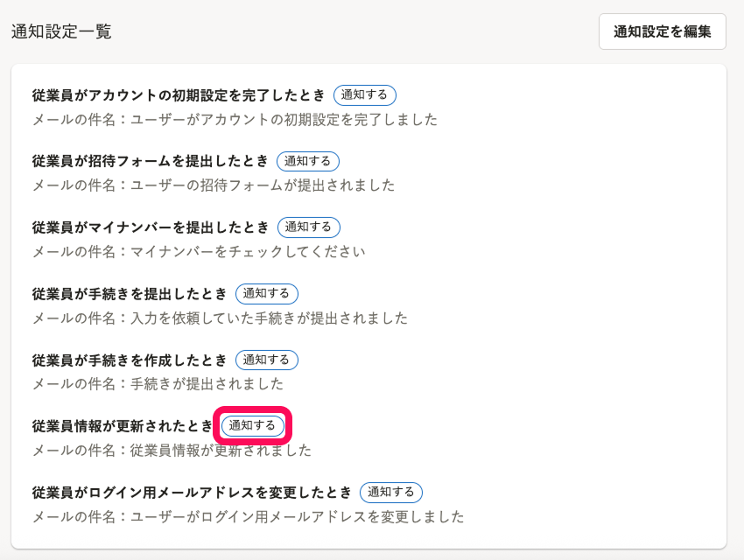Click the 通知設定一覧 page heading
Screen dimensions: 744x560
(61, 31)
